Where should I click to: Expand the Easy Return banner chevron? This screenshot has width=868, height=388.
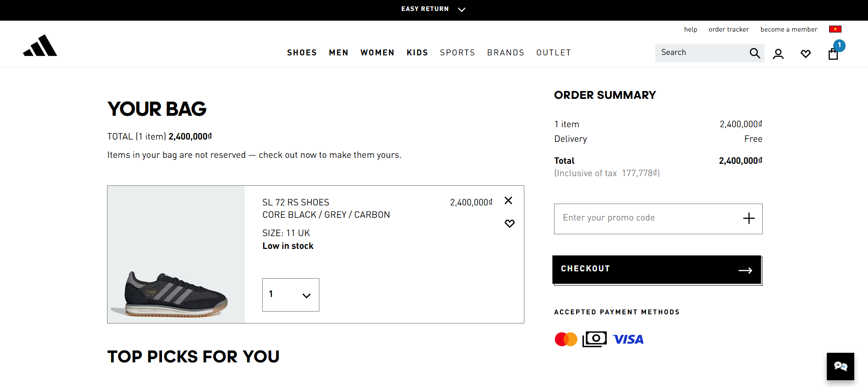click(x=462, y=10)
